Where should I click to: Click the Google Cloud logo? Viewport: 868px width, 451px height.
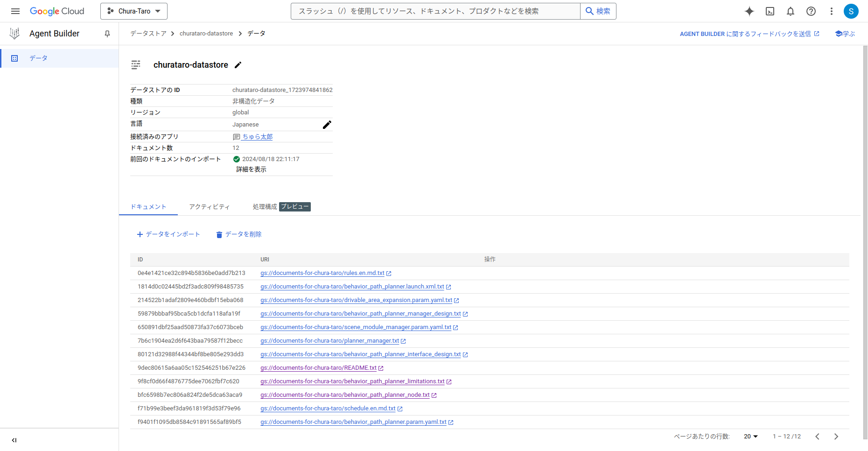click(x=57, y=11)
